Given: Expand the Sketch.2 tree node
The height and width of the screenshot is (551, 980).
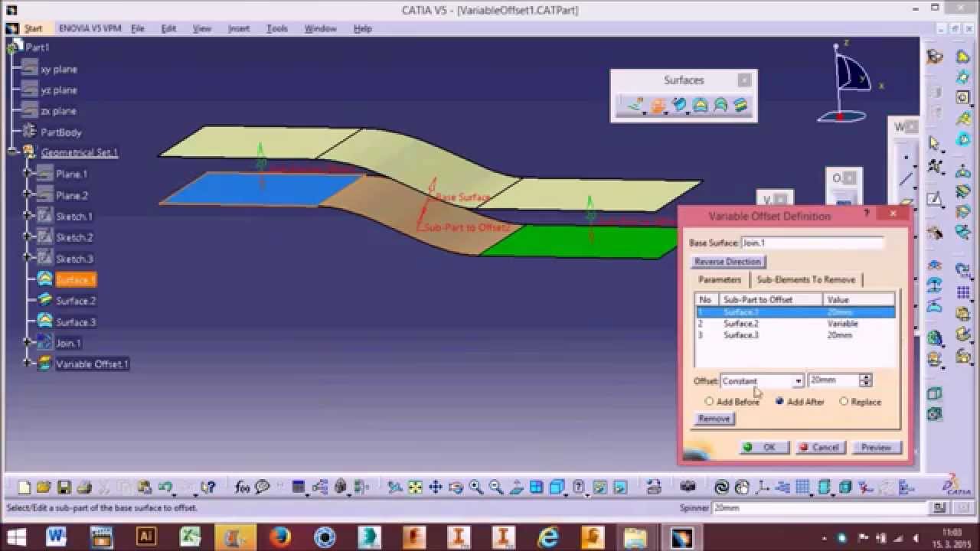Looking at the screenshot, I should (28, 237).
